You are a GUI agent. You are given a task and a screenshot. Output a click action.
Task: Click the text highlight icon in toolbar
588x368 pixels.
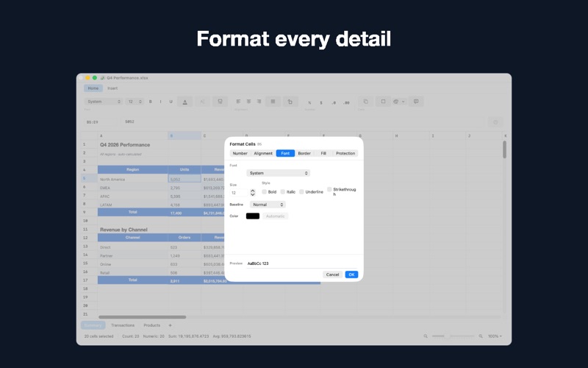point(203,102)
